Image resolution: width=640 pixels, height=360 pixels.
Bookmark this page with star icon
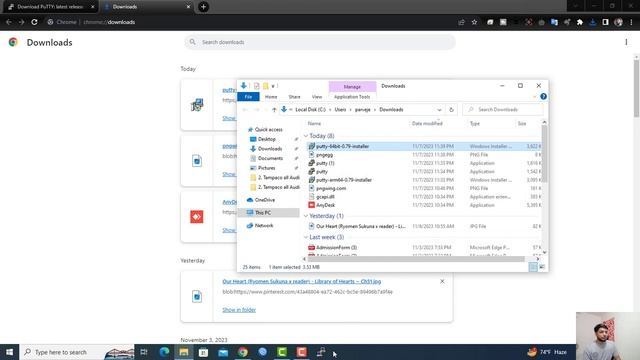point(474,22)
